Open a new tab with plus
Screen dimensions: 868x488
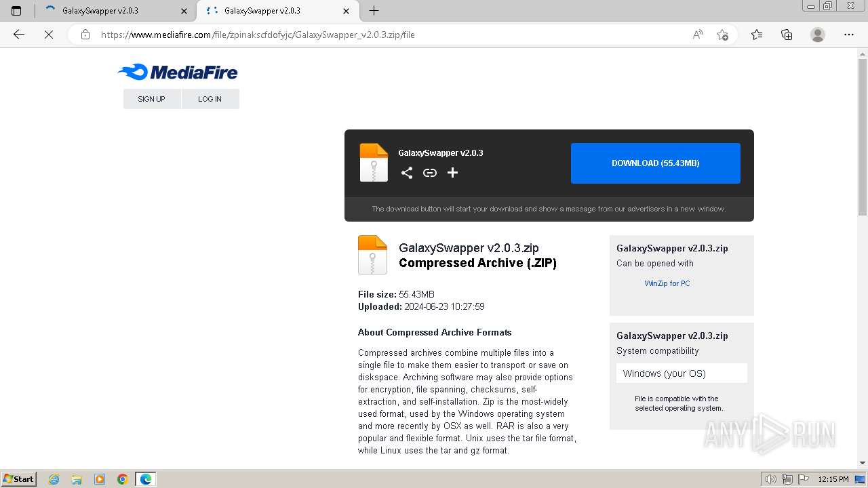374,11
